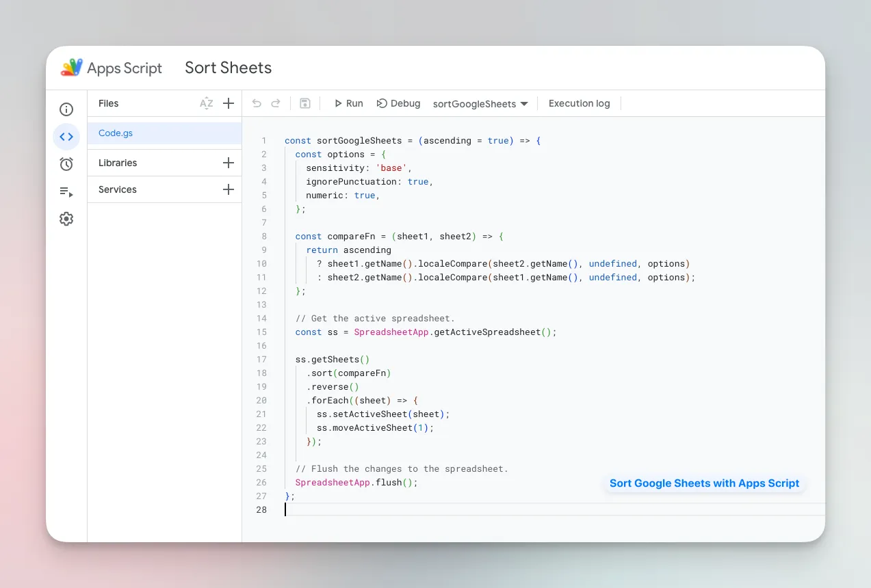Select the Code.gs file
Screen dimensions: 871x588
[115, 133]
